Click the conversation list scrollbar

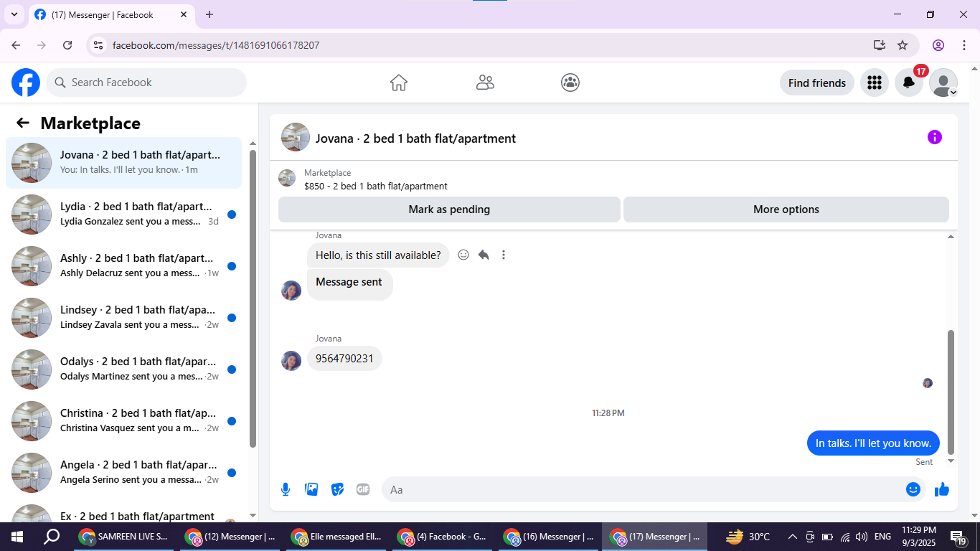(x=253, y=298)
